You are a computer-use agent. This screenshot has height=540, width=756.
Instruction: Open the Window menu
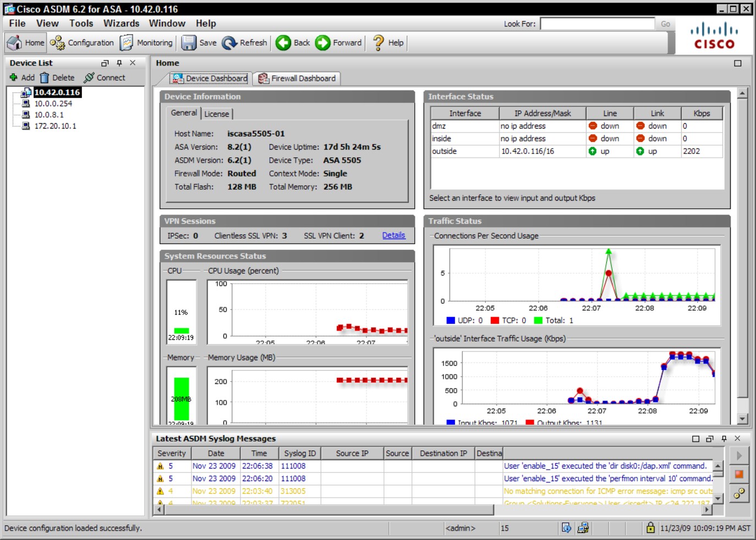[167, 23]
